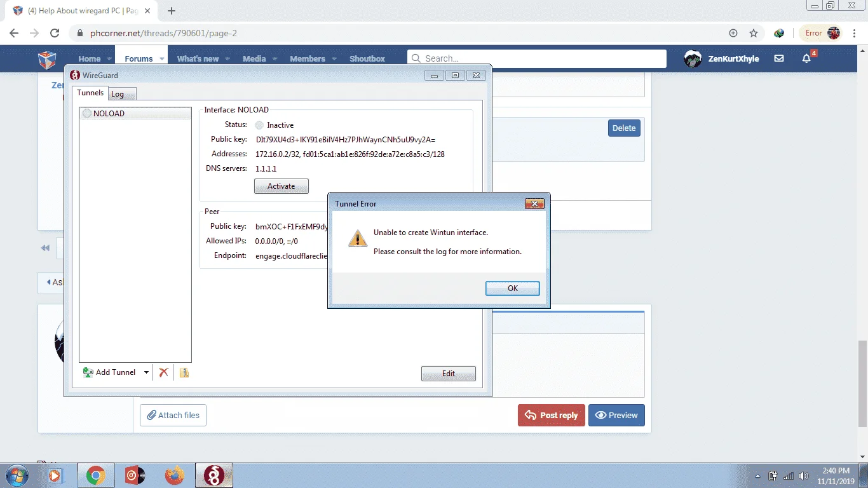Show hidden system tray icons
Viewport: 868px width, 488px height.
(757, 476)
